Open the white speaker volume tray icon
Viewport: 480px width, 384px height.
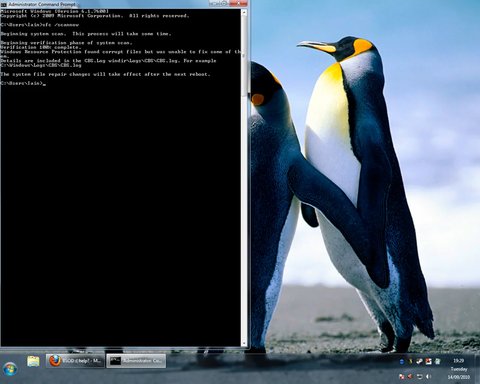pyautogui.click(x=429, y=377)
